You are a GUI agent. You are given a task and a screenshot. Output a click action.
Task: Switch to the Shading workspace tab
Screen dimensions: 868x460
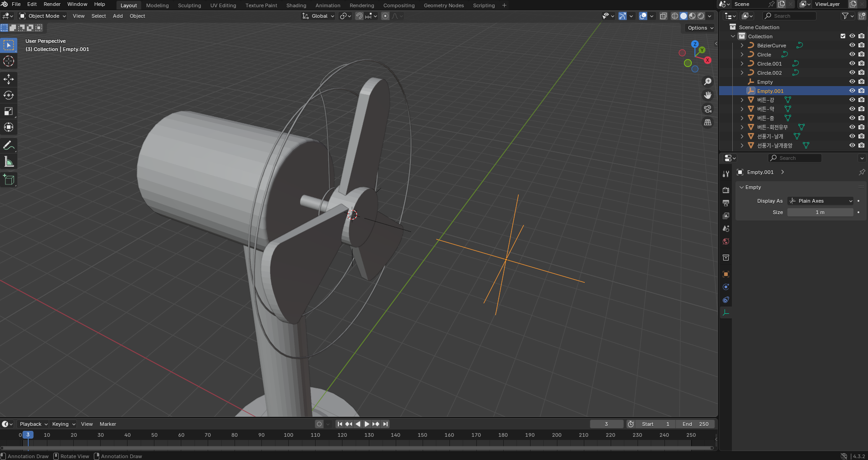(x=296, y=5)
